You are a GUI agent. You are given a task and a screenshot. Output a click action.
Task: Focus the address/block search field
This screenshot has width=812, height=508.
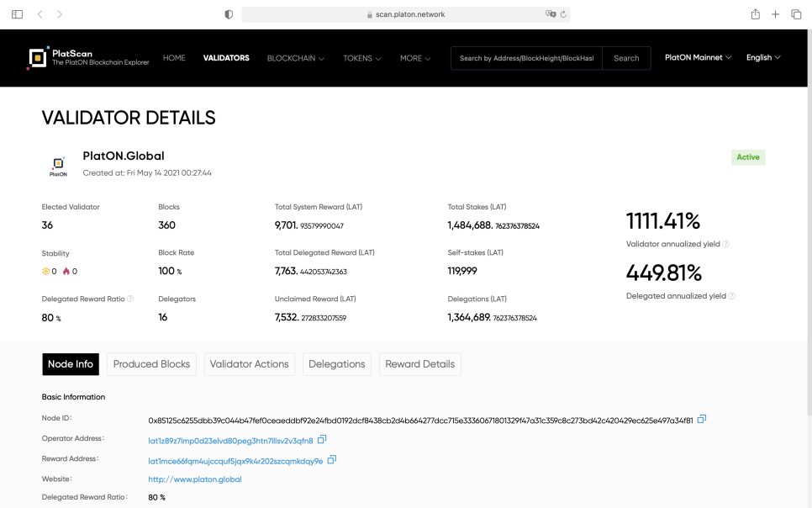click(x=527, y=58)
